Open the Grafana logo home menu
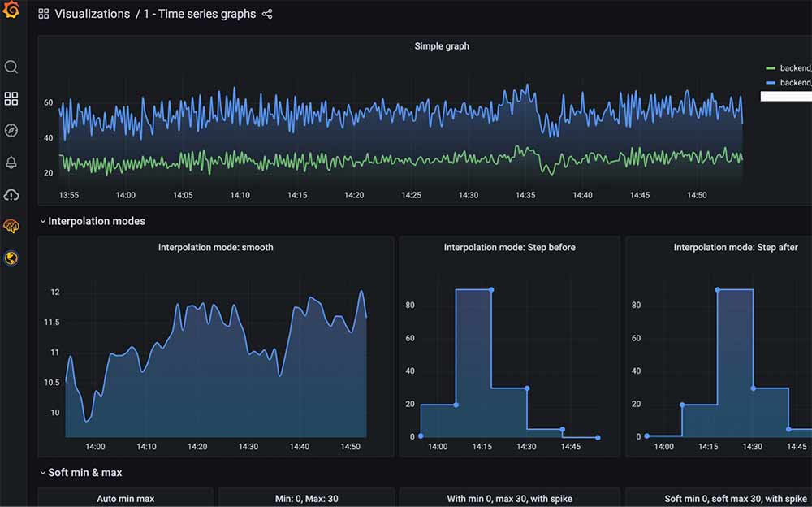This screenshot has height=507, width=812. point(11,9)
